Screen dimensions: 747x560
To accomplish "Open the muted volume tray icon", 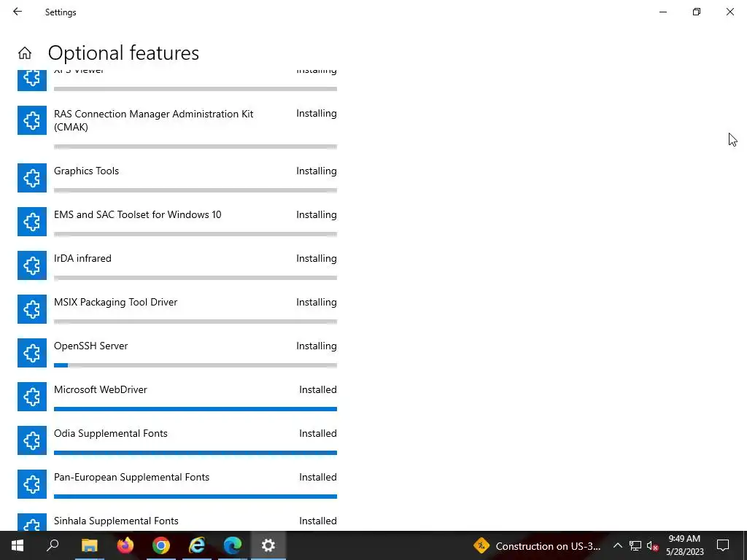I will click(653, 545).
